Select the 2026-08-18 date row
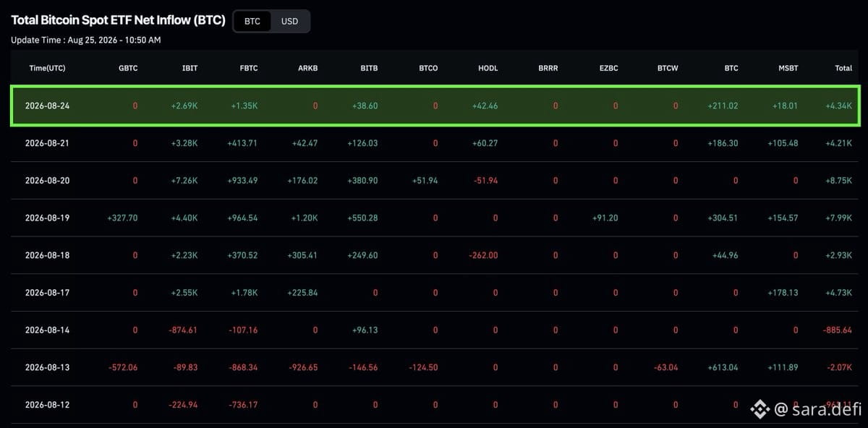The height and width of the screenshot is (428, 868). [434, 255]
